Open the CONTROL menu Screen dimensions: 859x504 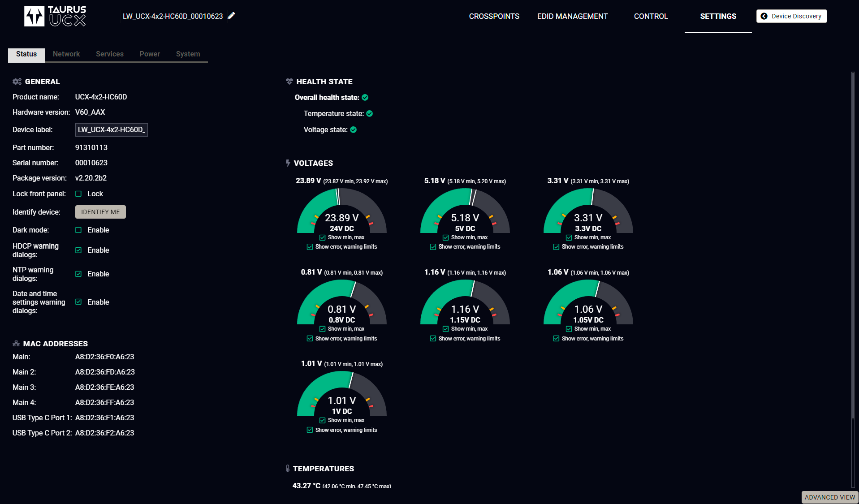(x=651, y=17)
